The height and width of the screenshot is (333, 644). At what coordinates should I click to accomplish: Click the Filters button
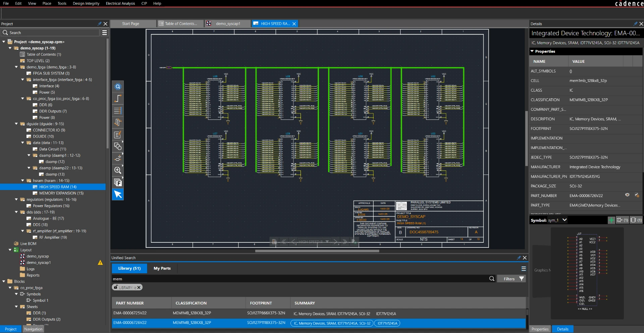pyautogui.click(x=513, y=279)
